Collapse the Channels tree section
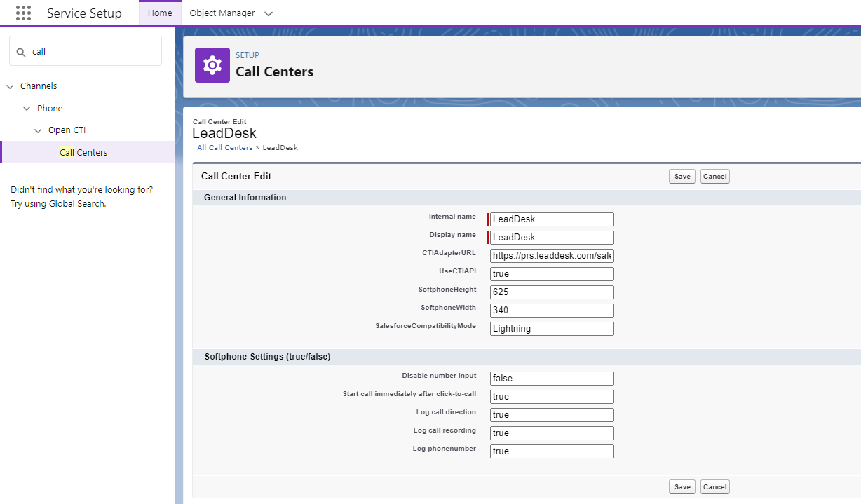The width and height of the screenshot is (861, 504). coord(10,86)
